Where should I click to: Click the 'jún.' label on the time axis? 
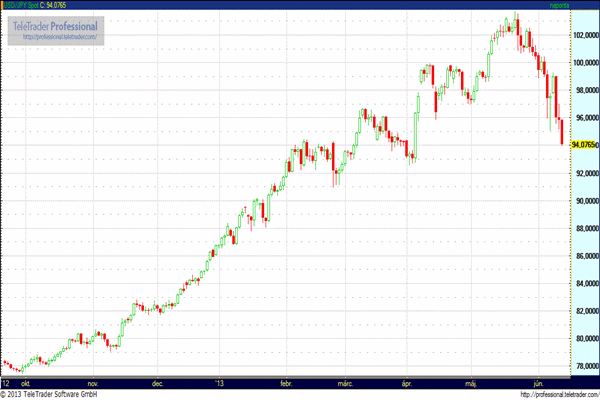click(x=539, y=381)
